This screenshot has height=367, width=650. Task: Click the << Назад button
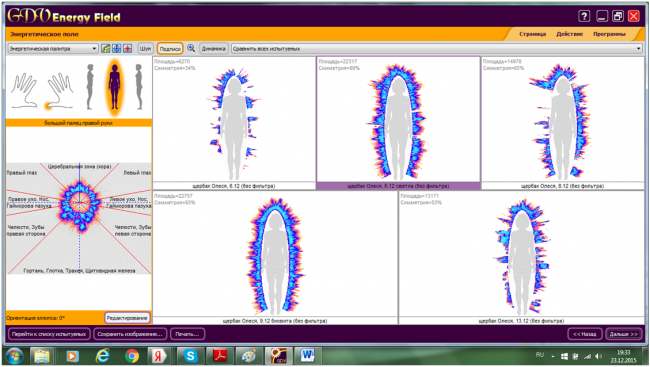coord(585,334)
